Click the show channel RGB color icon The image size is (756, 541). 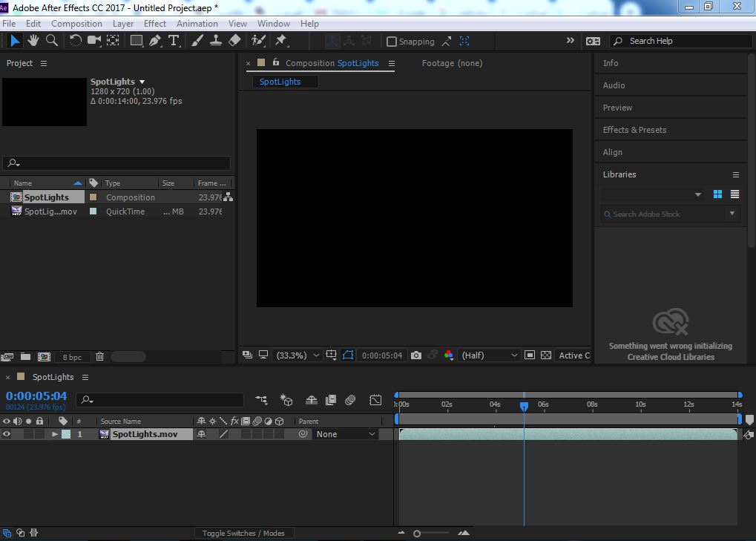448,355
